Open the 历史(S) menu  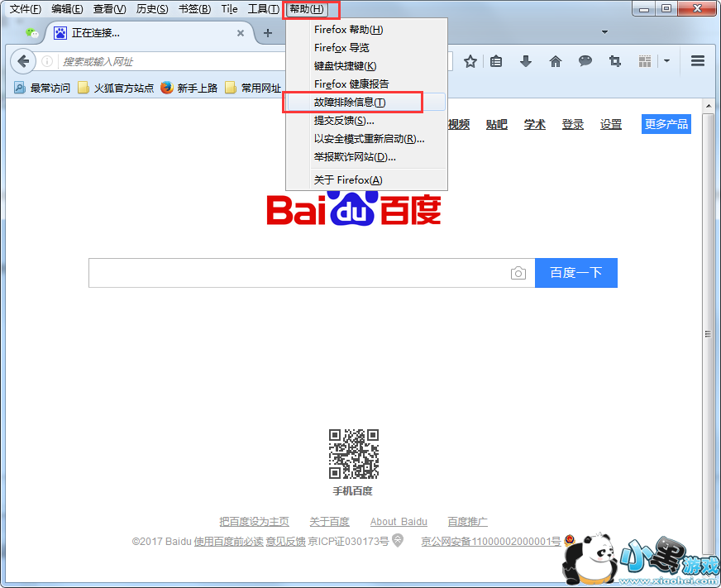(x=152, y=9)
